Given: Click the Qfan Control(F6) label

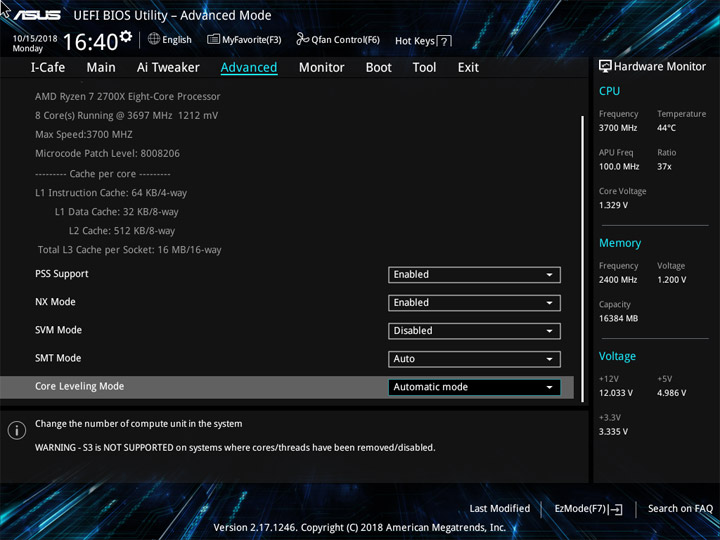Looking at the screenshot, I should [345, 40].
